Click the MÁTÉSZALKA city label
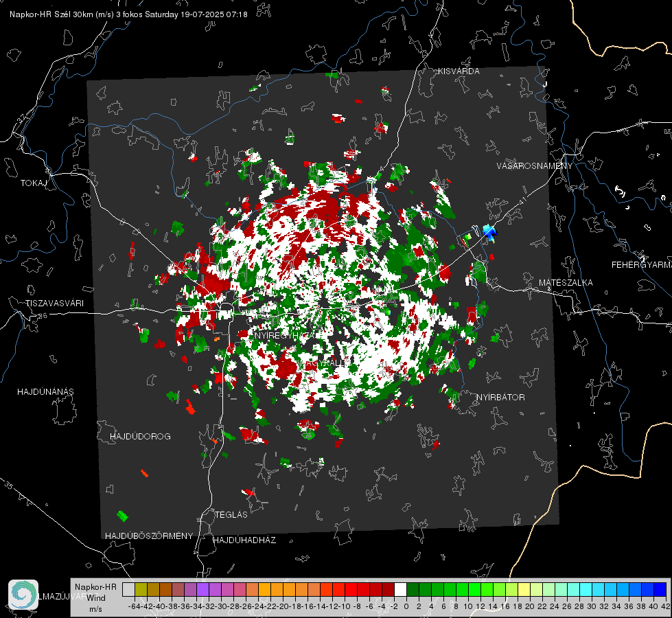The image size is (672, 618). [566, 283]
